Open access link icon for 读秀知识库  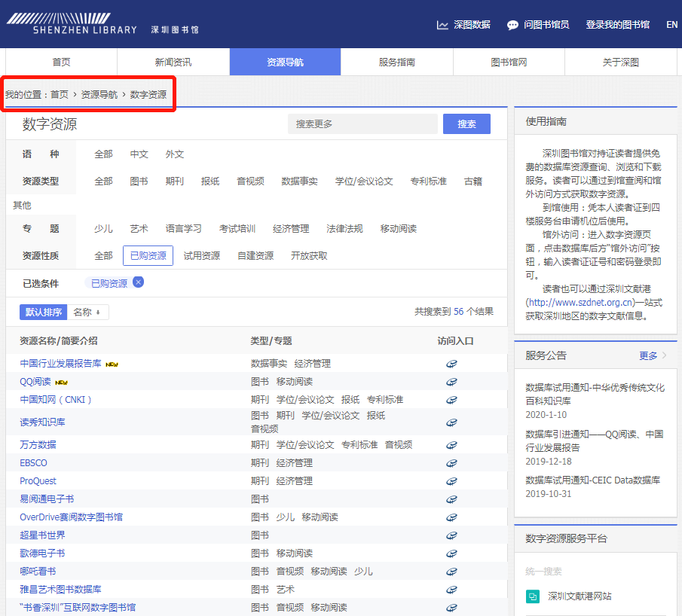pos(451,422)
